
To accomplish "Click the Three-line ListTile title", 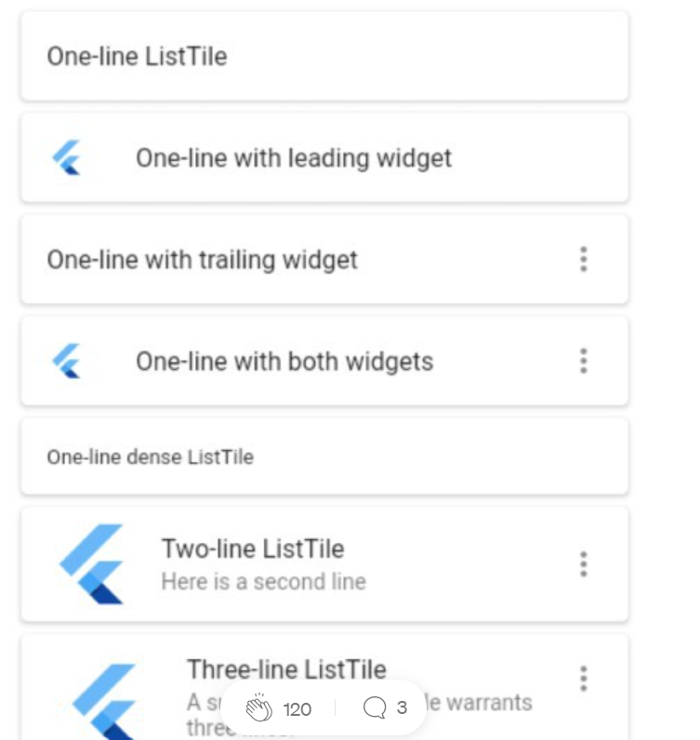I will (x=286, y=668).
